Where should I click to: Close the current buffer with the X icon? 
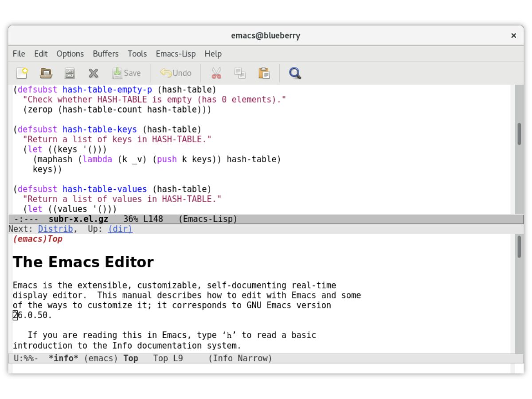pyautogui.click(x=93, y=73)
